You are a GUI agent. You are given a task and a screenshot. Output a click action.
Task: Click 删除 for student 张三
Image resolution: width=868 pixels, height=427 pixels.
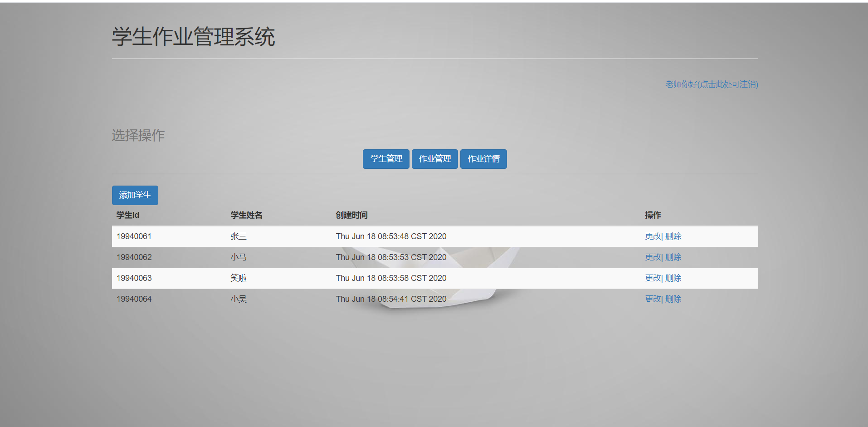[673, 236]
